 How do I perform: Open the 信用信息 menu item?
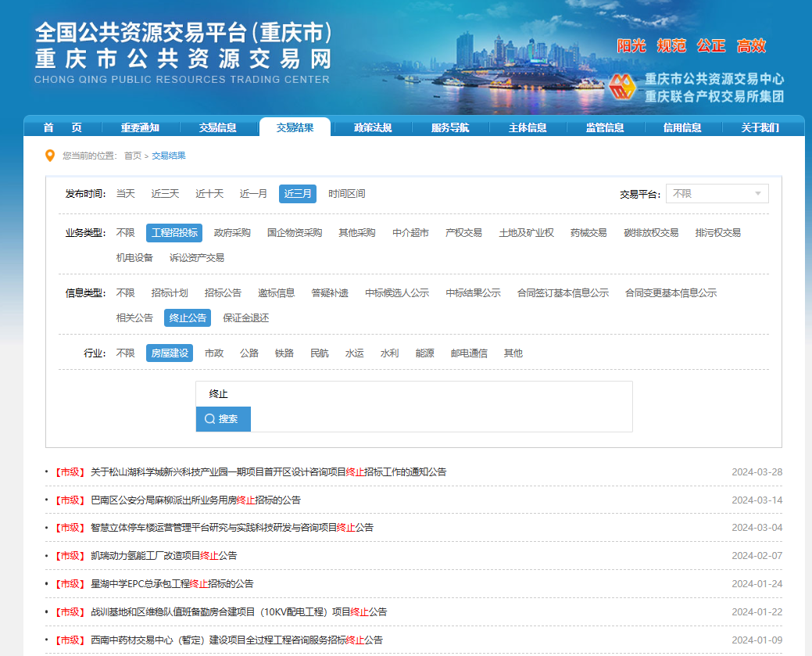click(x=683, y=127)
